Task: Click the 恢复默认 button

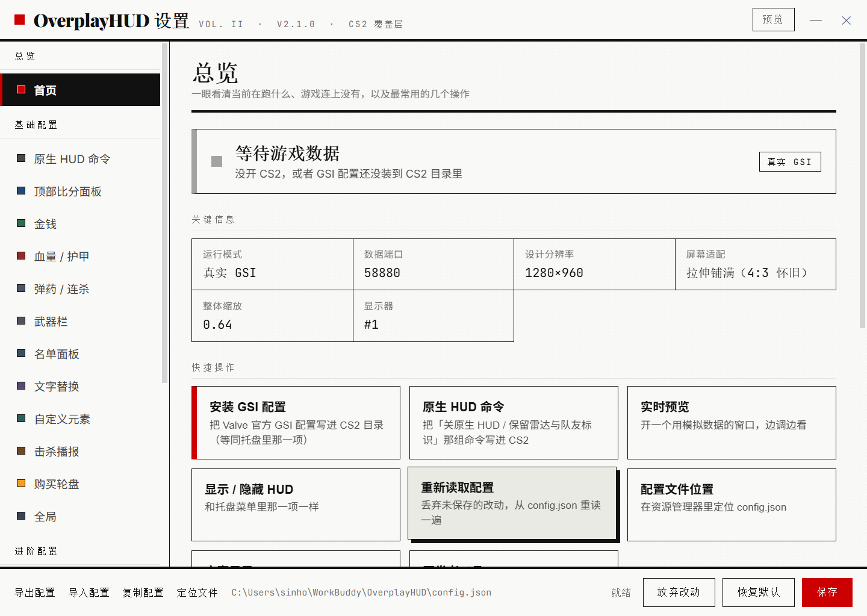Action: [759, 593]
